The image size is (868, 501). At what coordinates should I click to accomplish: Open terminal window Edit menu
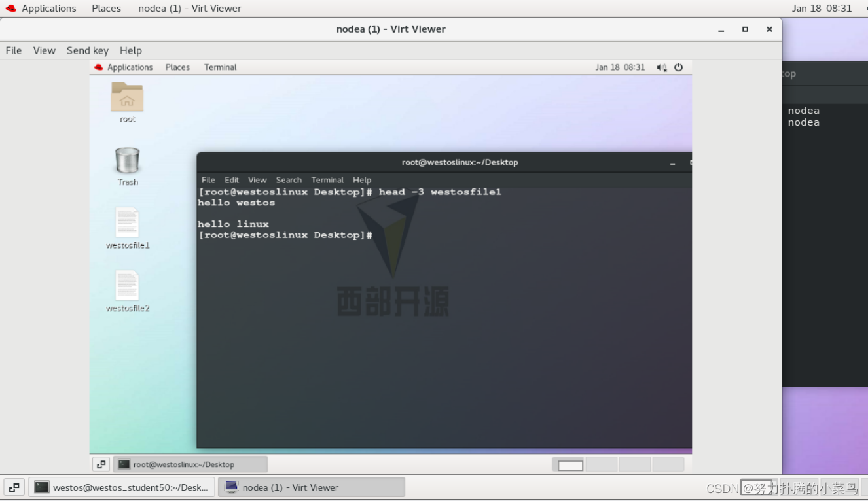click(232, 180)
